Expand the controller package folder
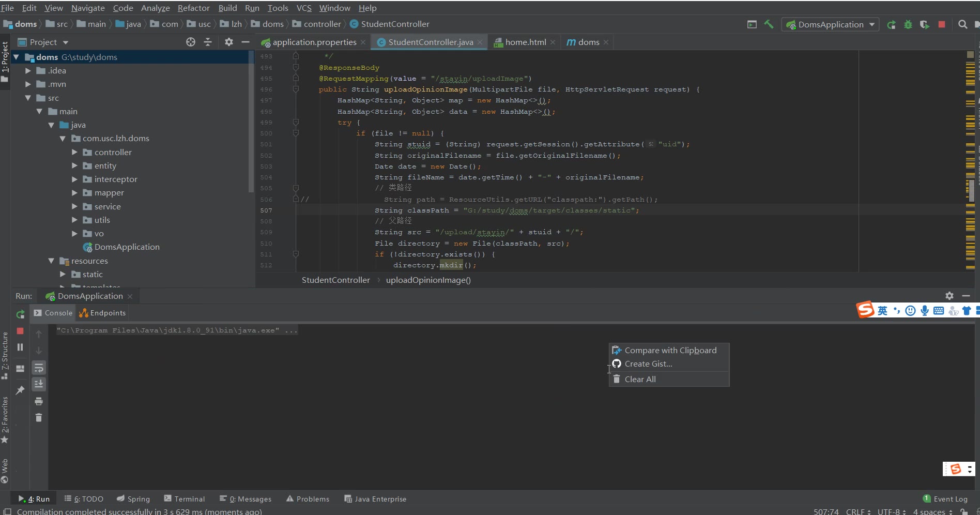The height and width of the screenshot is (515, 980). (x=74, y=152)
